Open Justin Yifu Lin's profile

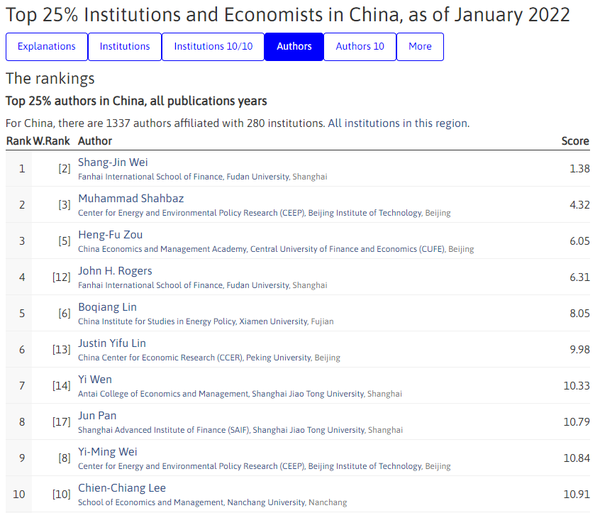113,343
